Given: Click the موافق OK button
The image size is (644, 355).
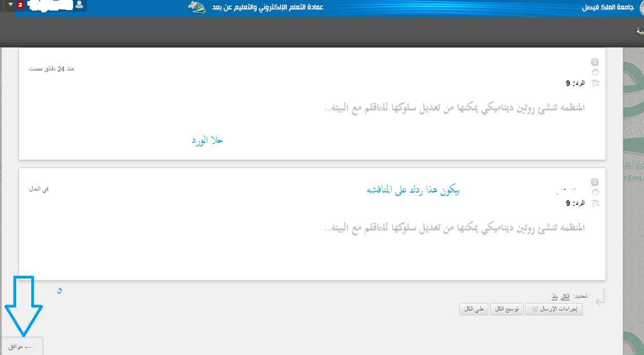Looking at the screenshot, I should click(21, 347).
